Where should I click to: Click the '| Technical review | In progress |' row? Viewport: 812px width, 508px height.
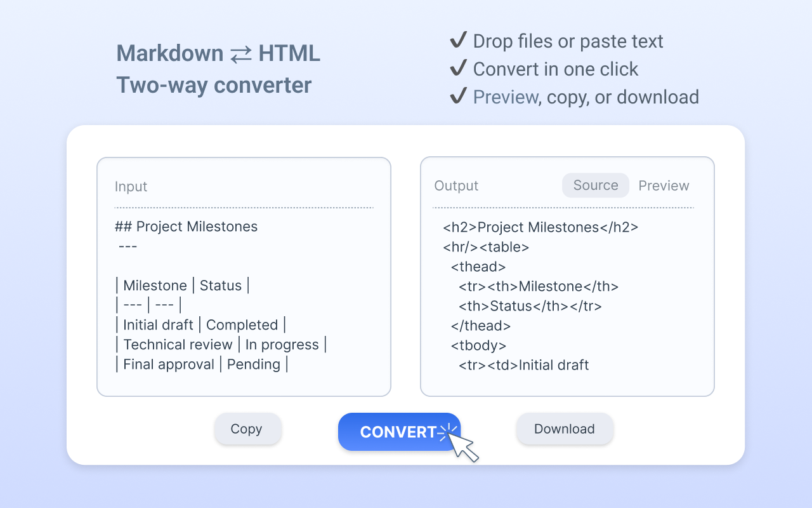[221, 345]
